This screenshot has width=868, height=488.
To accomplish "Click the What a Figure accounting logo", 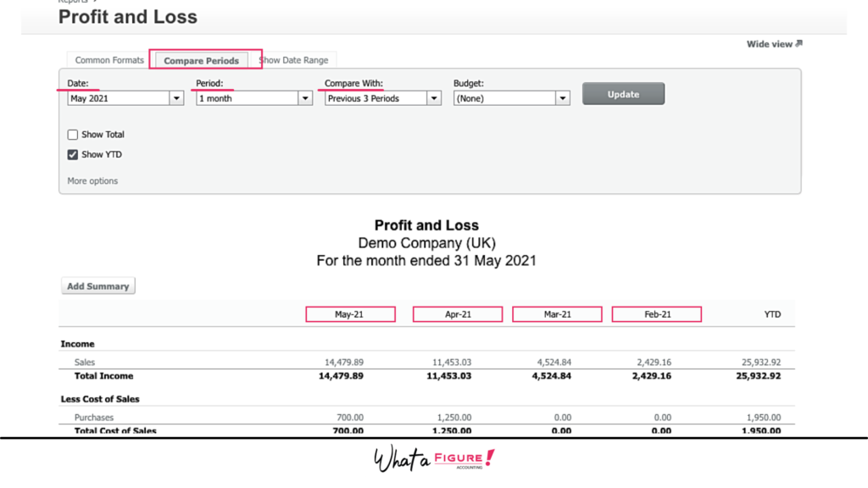I will point(434,460).
